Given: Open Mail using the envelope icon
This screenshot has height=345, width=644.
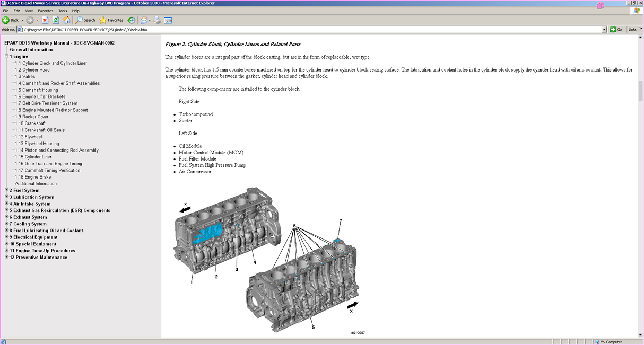Looking at the screenshot, I should 144,20.
